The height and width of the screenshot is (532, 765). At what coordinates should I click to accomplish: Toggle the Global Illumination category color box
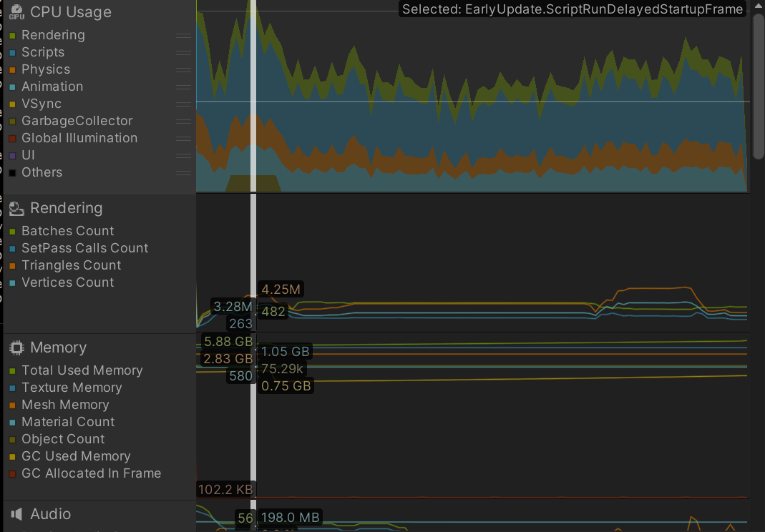coord(13,139)
